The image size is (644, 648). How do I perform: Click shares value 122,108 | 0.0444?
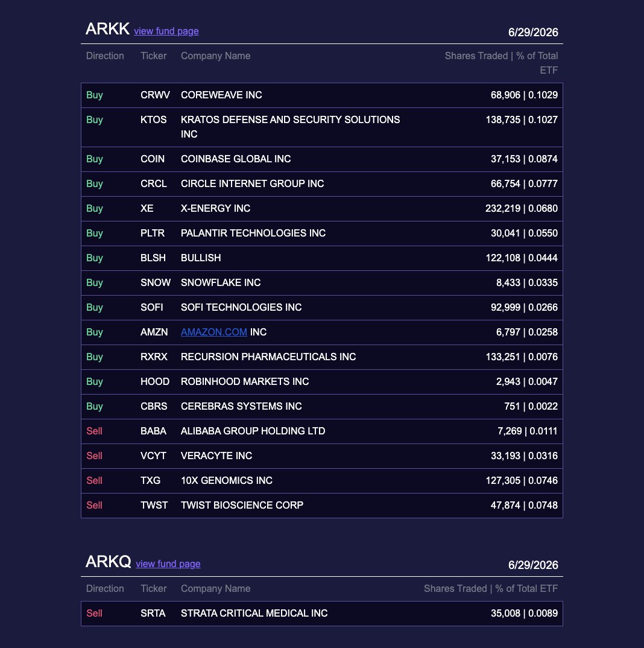522,258
